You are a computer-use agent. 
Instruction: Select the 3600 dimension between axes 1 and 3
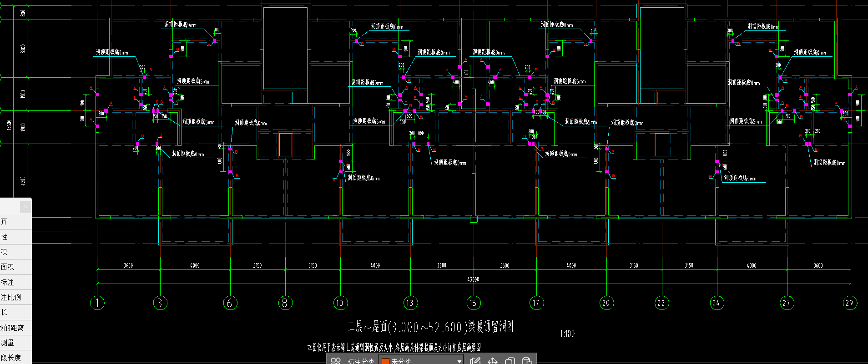[128, 265]
